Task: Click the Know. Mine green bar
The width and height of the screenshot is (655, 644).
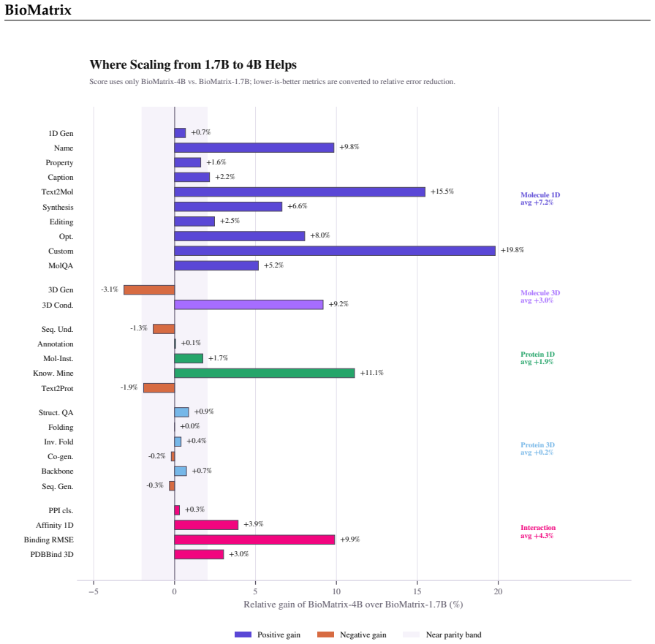Action: point(265,373)
